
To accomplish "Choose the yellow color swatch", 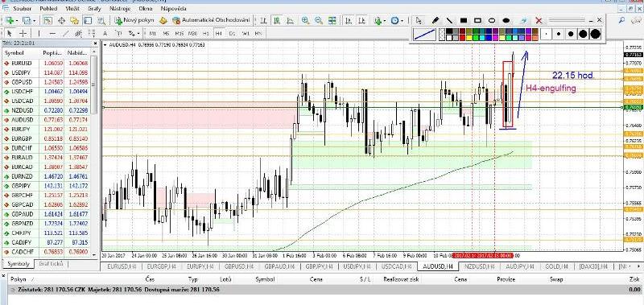I will click(x=469, y=38).
